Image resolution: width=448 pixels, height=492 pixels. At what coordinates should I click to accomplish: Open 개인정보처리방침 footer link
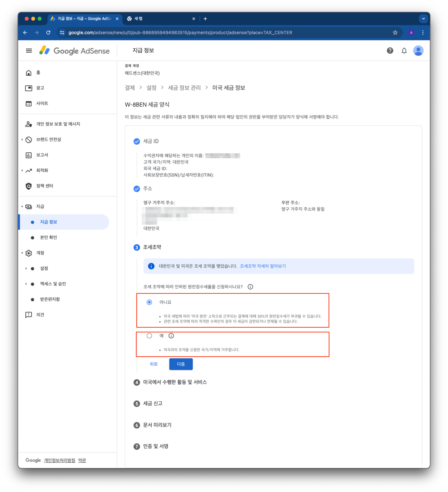(60, 460)
